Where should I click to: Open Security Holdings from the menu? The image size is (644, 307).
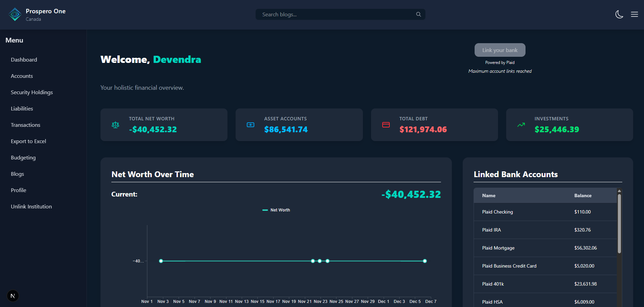(32, 92)
